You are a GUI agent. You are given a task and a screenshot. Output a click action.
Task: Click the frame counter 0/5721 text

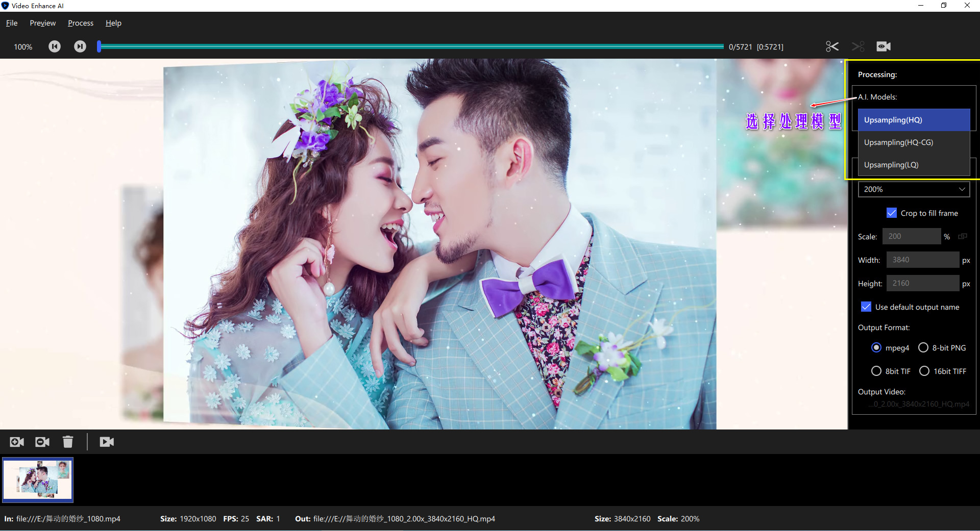coord(740,47)
